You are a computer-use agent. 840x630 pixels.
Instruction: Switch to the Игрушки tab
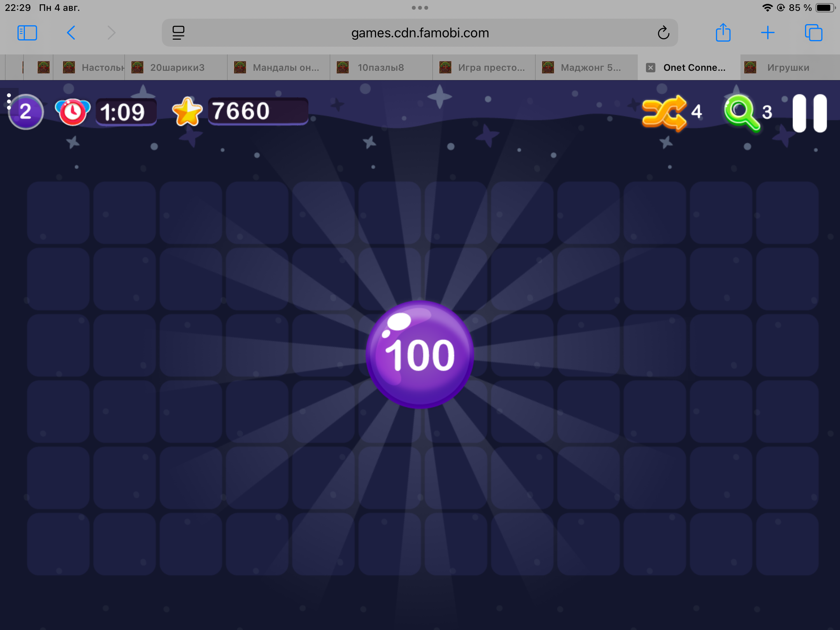(x=790, y=68)
